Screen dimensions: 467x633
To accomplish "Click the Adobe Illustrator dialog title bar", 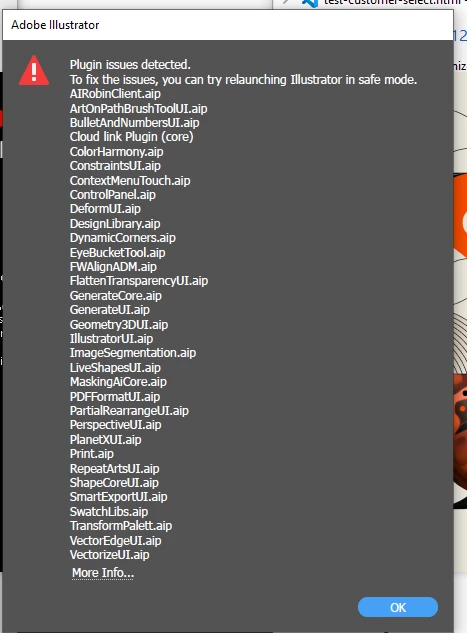I will click(228, 25).
